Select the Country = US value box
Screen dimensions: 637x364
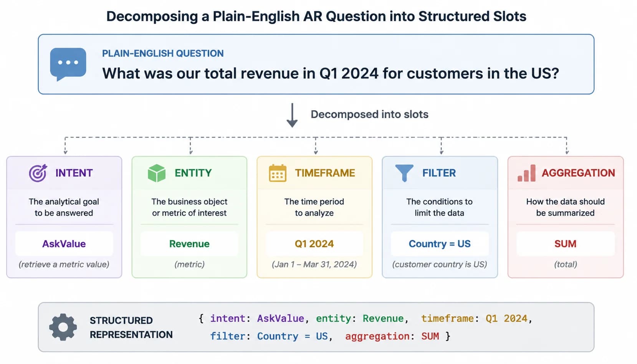(440, 244)
